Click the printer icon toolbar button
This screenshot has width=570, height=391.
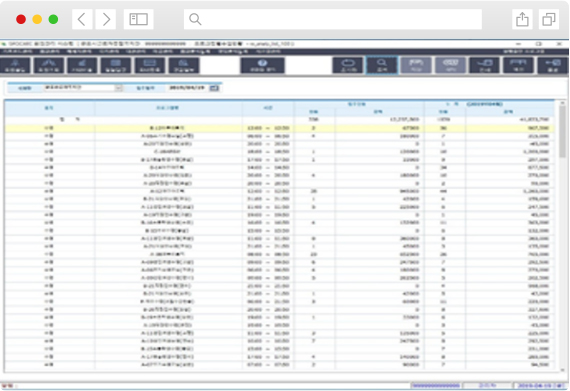[x=518, y=65]
